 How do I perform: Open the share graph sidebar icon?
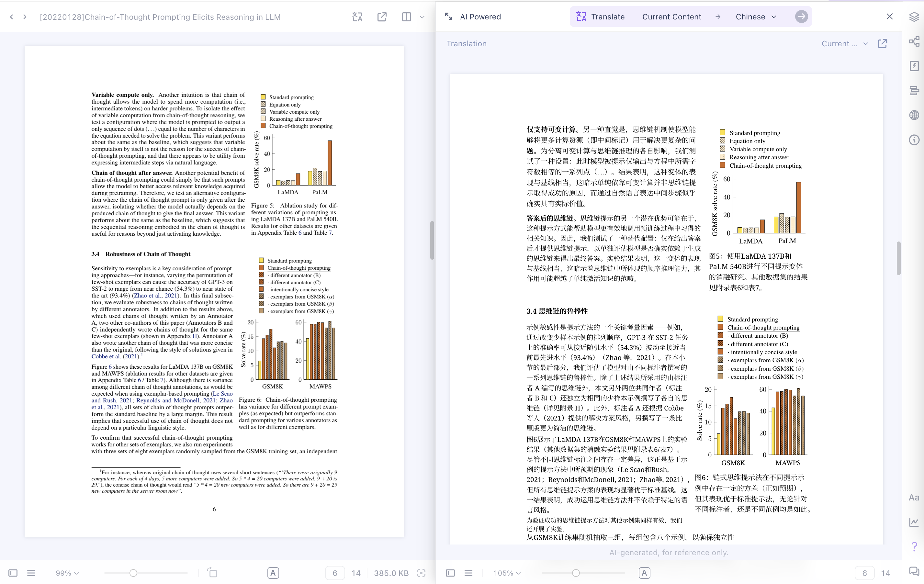[x=914, y=41]
